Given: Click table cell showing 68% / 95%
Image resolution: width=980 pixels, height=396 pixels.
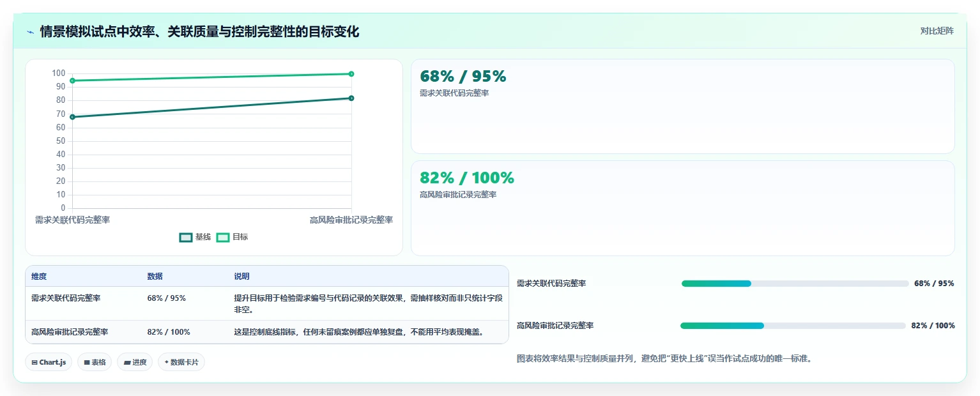Looking at the screenshot, I should click(x=167, y=298).
